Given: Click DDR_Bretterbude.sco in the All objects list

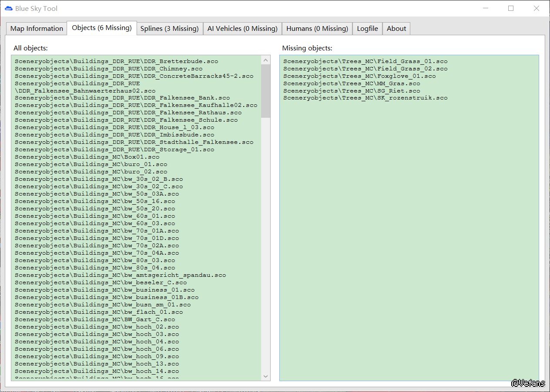Looking at the screenshot, I should [116, 61].
